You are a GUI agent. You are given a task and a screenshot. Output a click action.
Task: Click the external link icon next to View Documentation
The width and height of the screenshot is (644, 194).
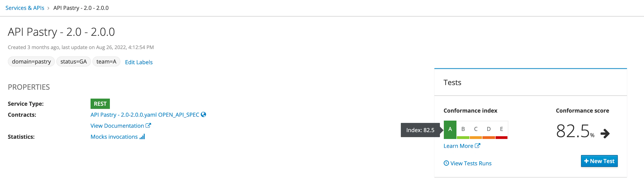(148, 125)
